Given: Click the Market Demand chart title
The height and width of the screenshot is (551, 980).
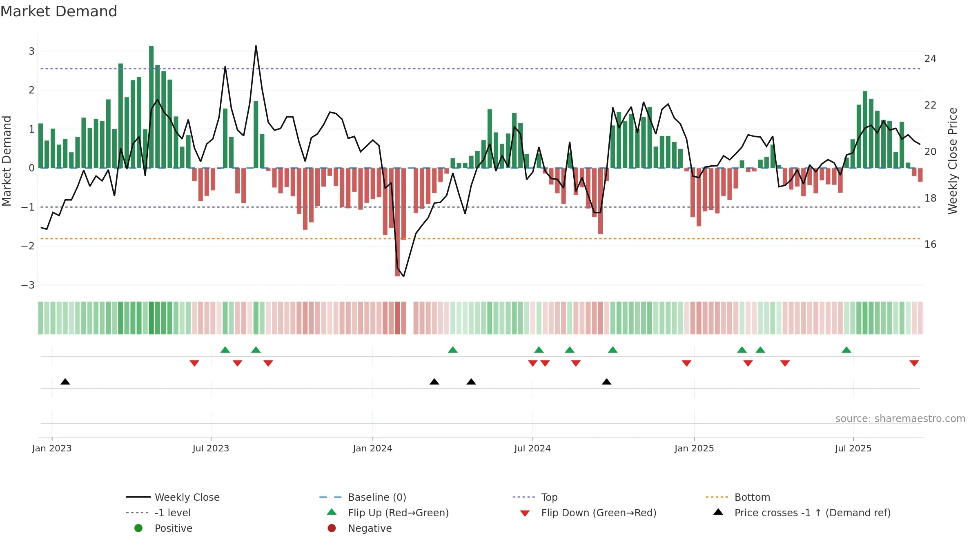Looking at the screenshot, I should [59, 11].
